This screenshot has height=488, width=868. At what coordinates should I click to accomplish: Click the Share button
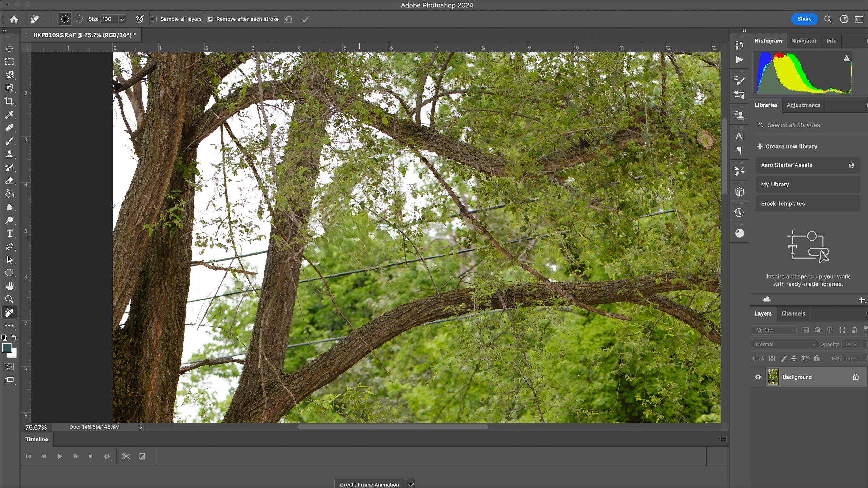click(x=804, y=19)
